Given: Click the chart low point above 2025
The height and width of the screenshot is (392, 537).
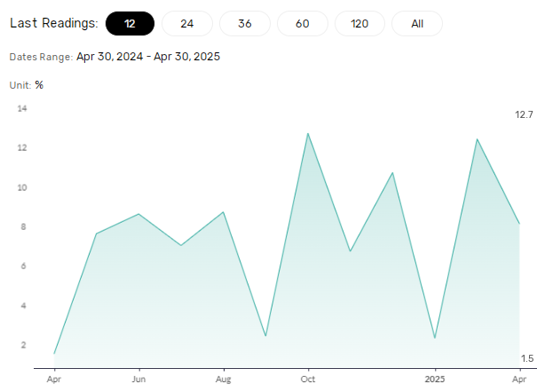Looking at the screenshot, I should pyautogui.click(x=435, y=338).
